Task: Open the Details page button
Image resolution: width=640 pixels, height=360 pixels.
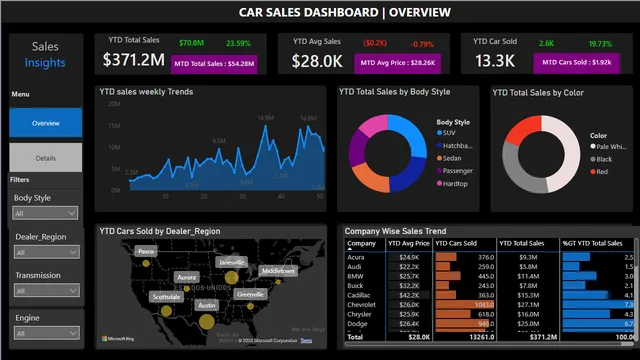Action: click(45, 158)
